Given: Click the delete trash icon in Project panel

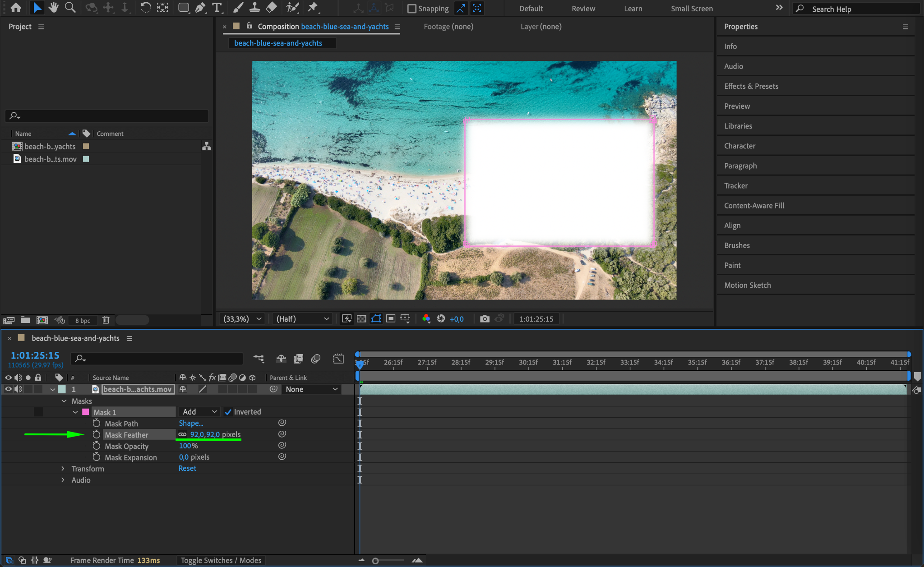Looking at the screenshot, I should tap(106, 320).
